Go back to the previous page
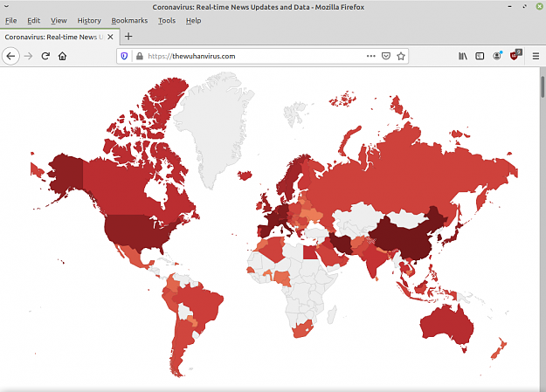Image resolution: width=546 pixels, height=392 pixels. [10, 56]
